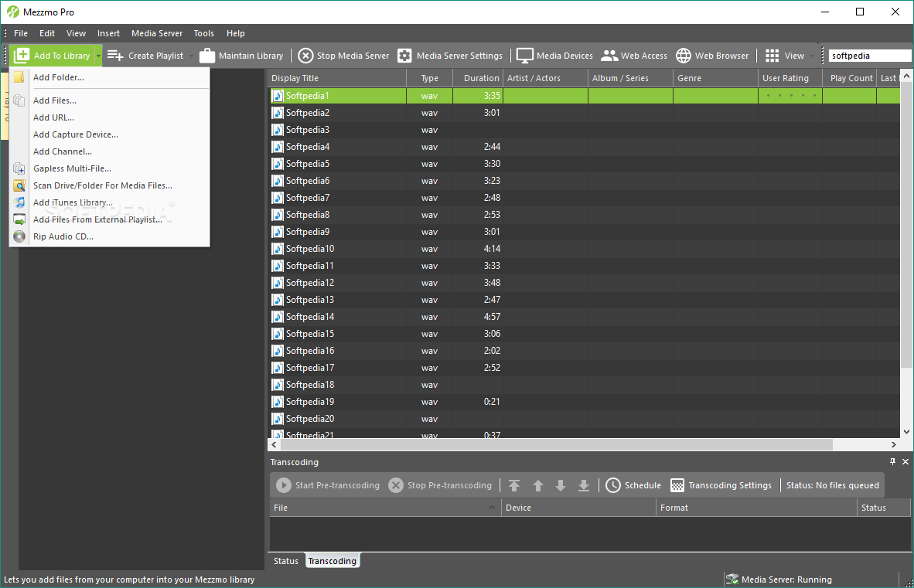Pin the Transcoding panel

(x=892, y=461)
